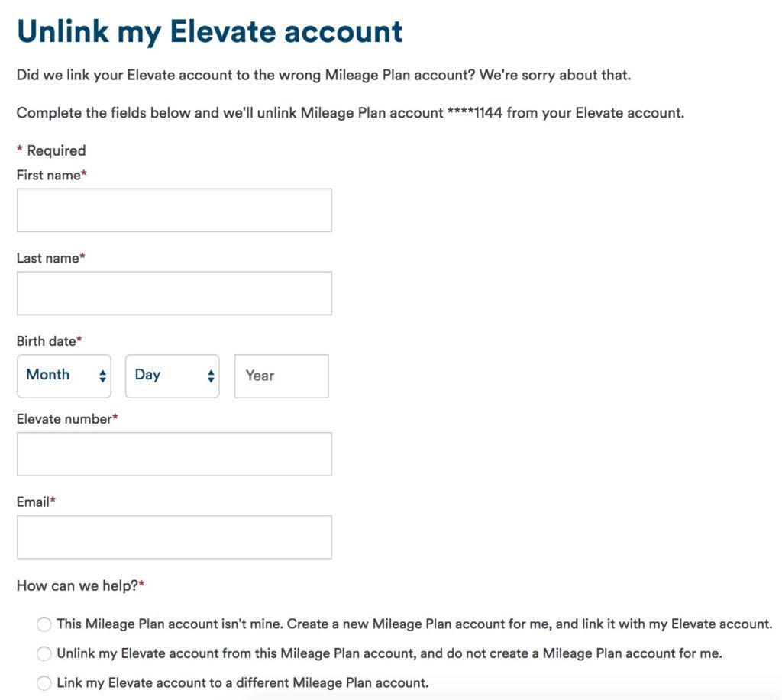This screenshot has height=700, width=782.
Task: Choose "Unlink my Elevate account" radio option
Action: tap(44, 654)
